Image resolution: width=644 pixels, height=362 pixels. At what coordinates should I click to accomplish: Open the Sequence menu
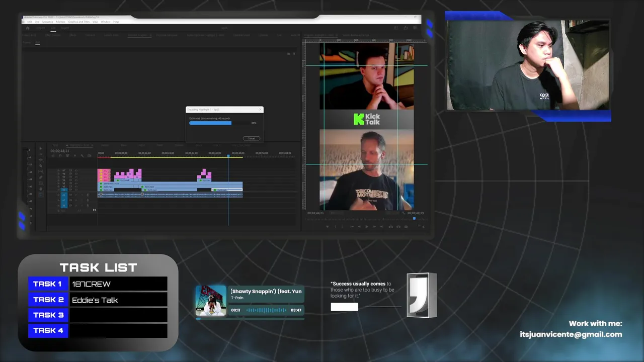click(48, 22)
